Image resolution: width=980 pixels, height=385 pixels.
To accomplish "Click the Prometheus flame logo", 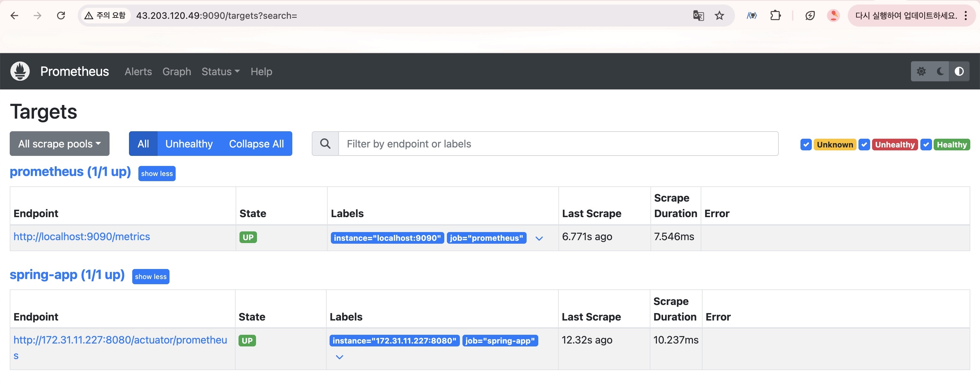I will pyautogui.click(x=20, y=71).
